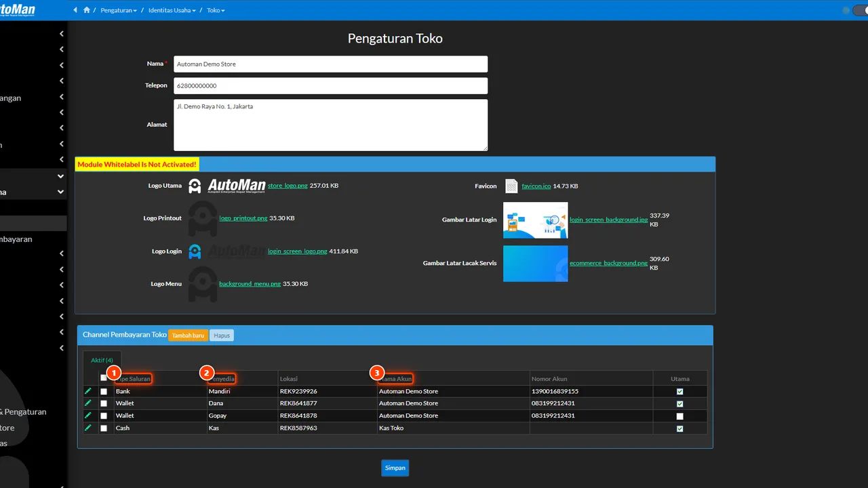Screen dimensions: 868x488
Task: Open the logo_printout.png link
Action: [243, 218]
